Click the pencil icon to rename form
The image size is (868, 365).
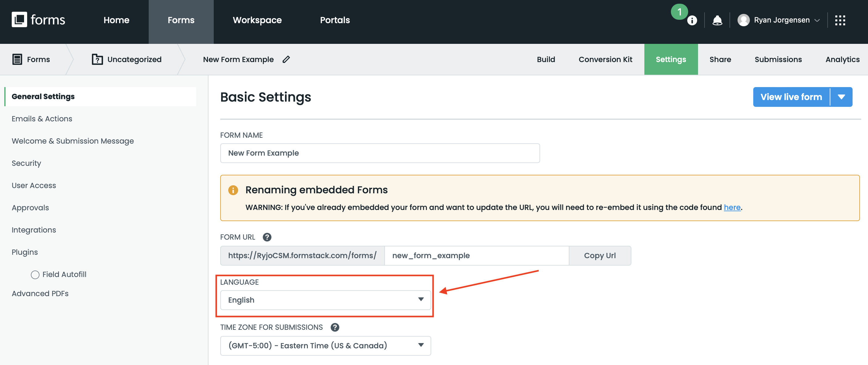286,59
